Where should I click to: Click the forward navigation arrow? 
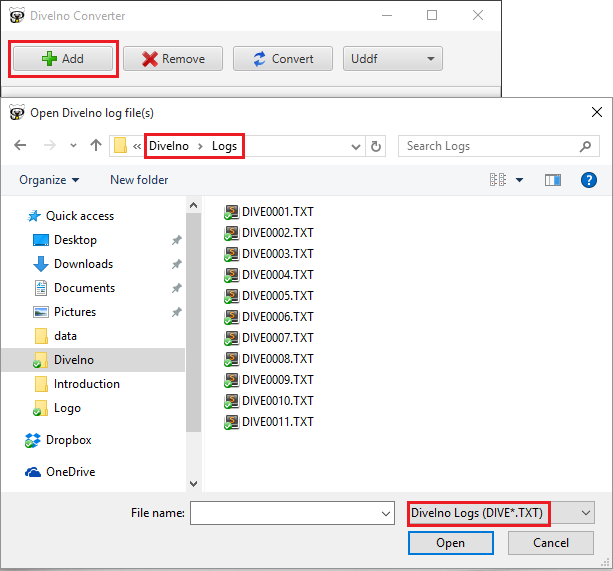point(50,145)
